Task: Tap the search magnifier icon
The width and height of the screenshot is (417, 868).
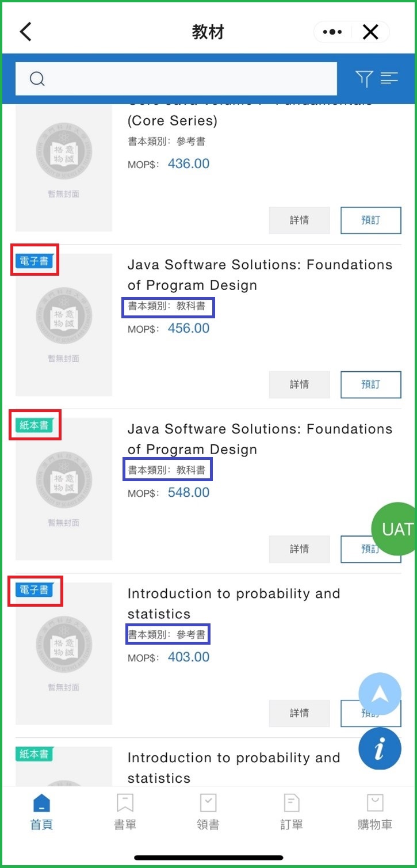Action: tap(37, 79)
